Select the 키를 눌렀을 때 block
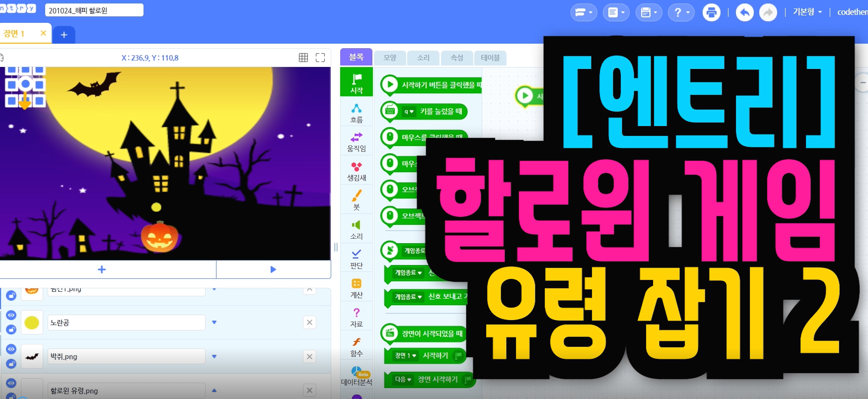Screen dimensions: 868x399 coord(424,112)
